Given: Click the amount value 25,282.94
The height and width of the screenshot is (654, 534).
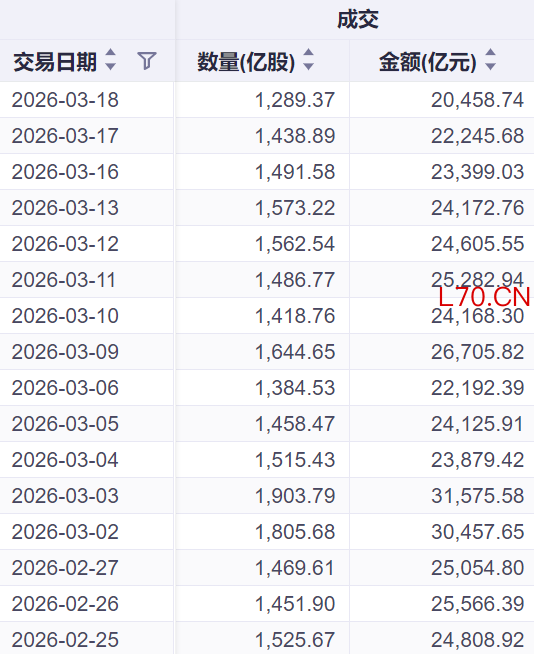Looking at the screenshot, I should pyautogui.click(x=477, y=279).
